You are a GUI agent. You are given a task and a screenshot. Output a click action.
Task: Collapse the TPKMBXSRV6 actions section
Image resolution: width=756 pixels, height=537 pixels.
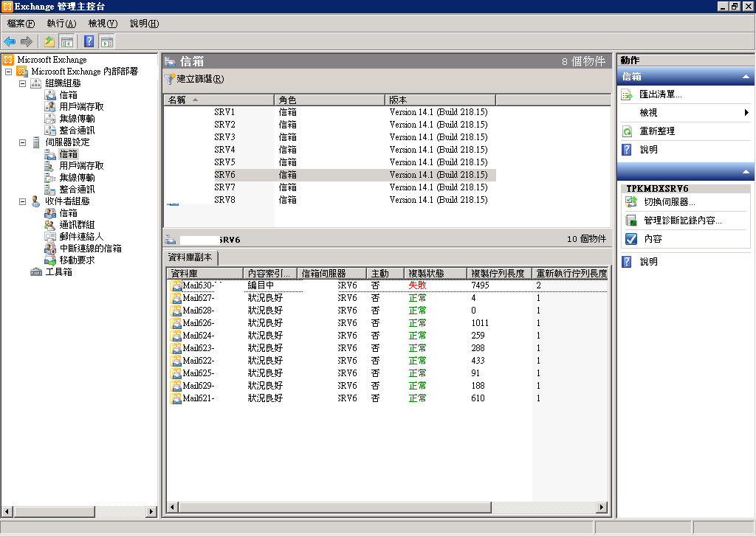(746, 172)
